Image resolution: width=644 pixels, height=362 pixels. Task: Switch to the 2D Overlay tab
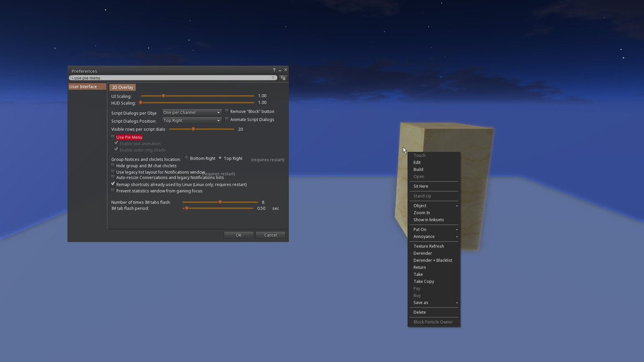pos(122,87)
